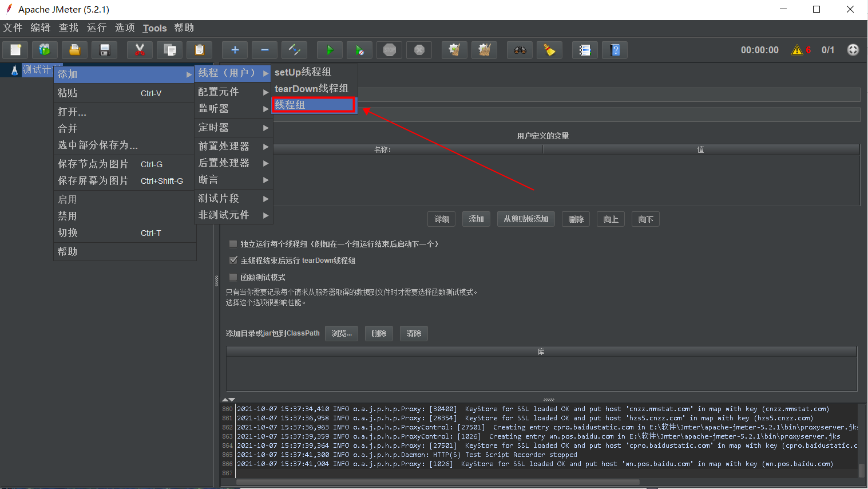
Task: Open the 选项 menu
Action: click(125, 27)
